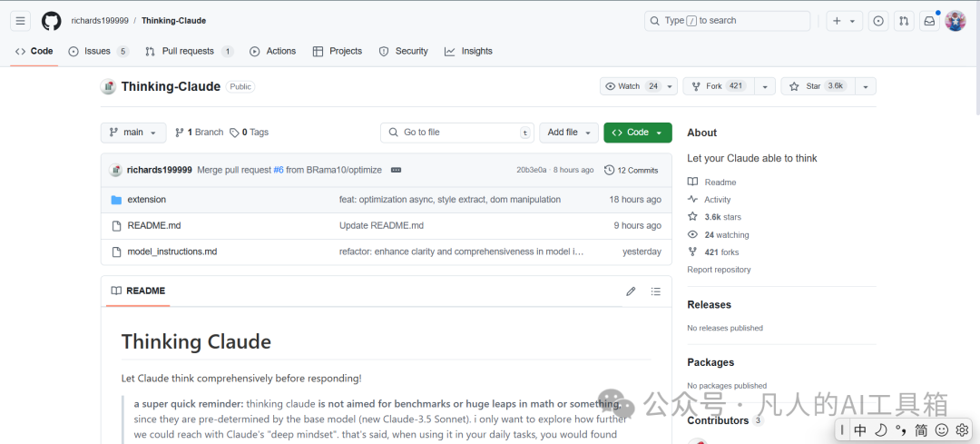
Task: Open the user profile avatar menu
Action: click(955, 21)
